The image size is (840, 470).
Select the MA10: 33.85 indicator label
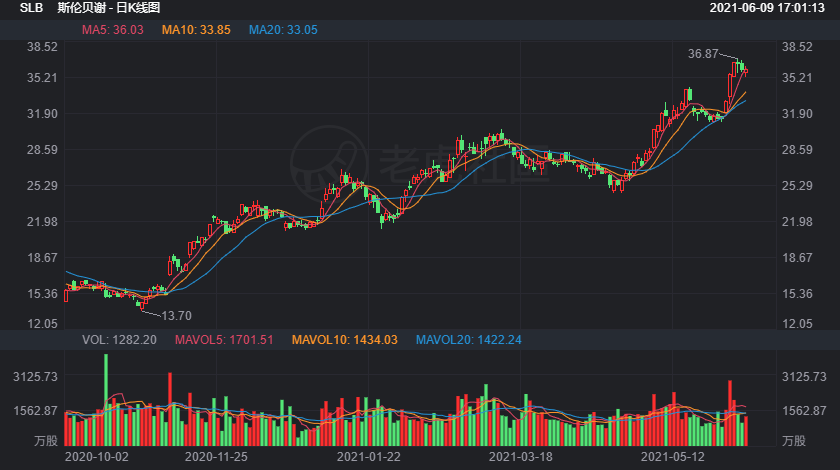coord(196,30)
